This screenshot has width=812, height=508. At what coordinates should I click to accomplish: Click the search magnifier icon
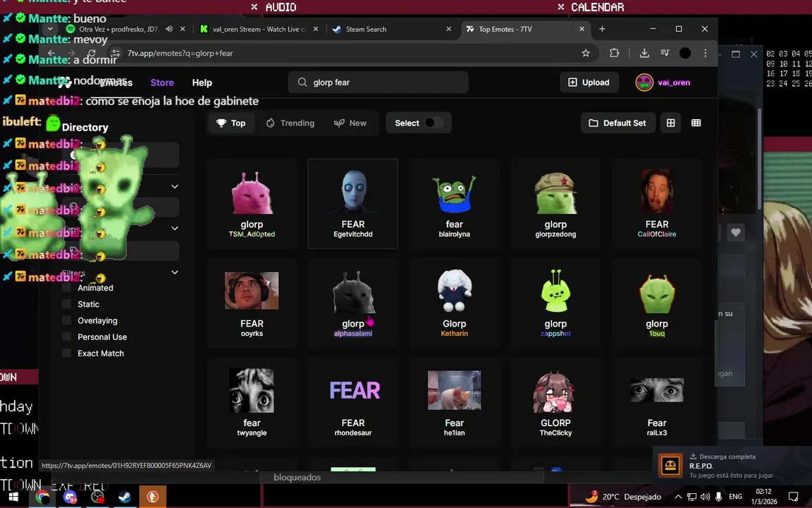(x=302, y=82)
